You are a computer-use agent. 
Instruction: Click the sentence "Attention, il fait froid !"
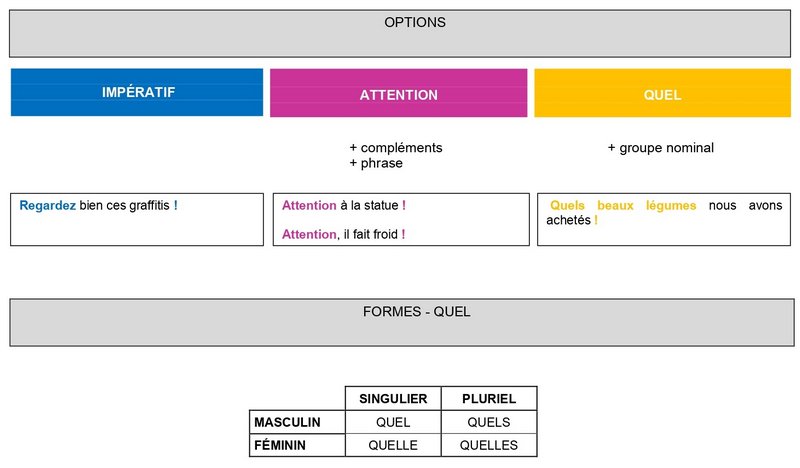point(345,234)
